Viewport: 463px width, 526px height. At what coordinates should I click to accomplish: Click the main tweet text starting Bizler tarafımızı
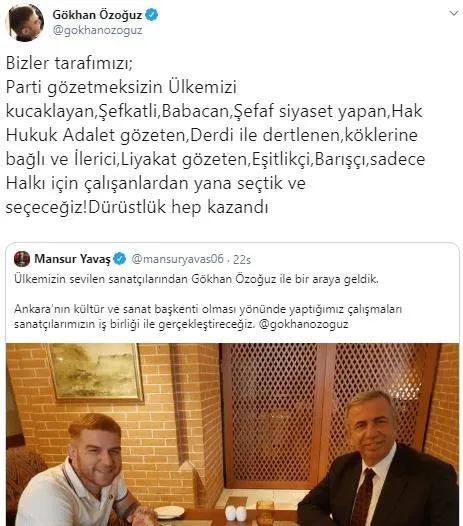(215, 135)
